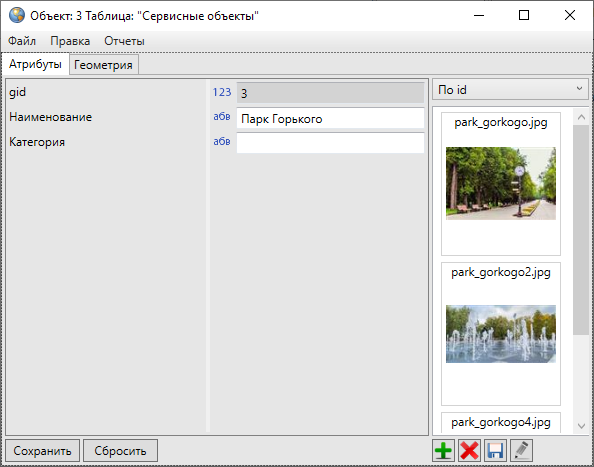Click the scroll down arrow in file list
Image resolution: width=594 pixels, height=467 pixels.
[581, 426]
